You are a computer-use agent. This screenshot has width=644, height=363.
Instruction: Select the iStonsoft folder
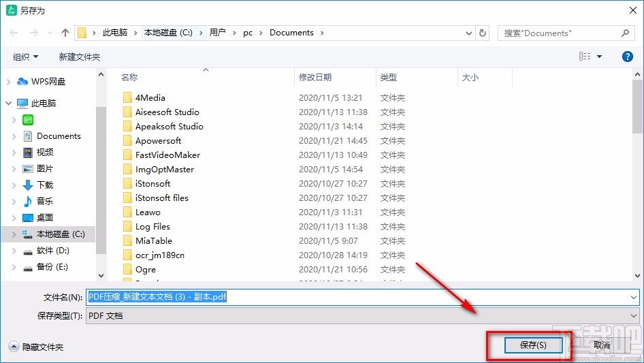click(x=152, y=184)
